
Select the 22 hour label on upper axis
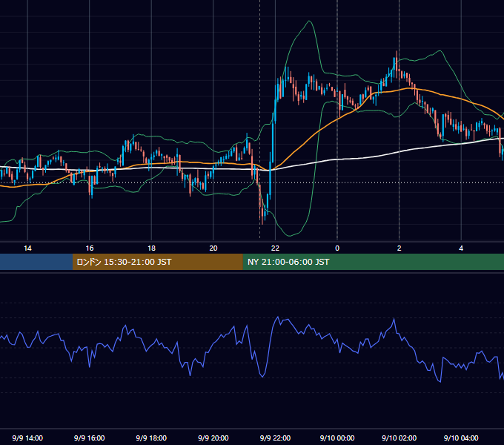275,248
